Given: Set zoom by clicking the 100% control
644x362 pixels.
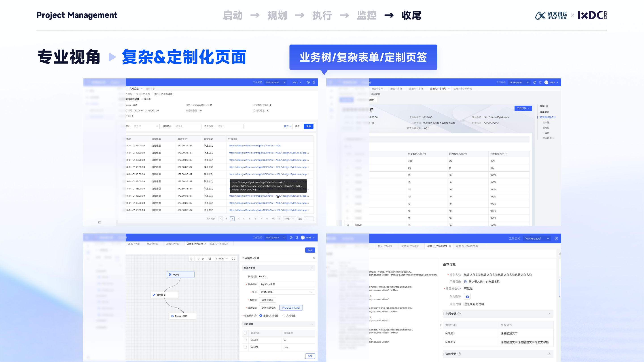Looking at the screenshot, I should click(x=222, y=259).
